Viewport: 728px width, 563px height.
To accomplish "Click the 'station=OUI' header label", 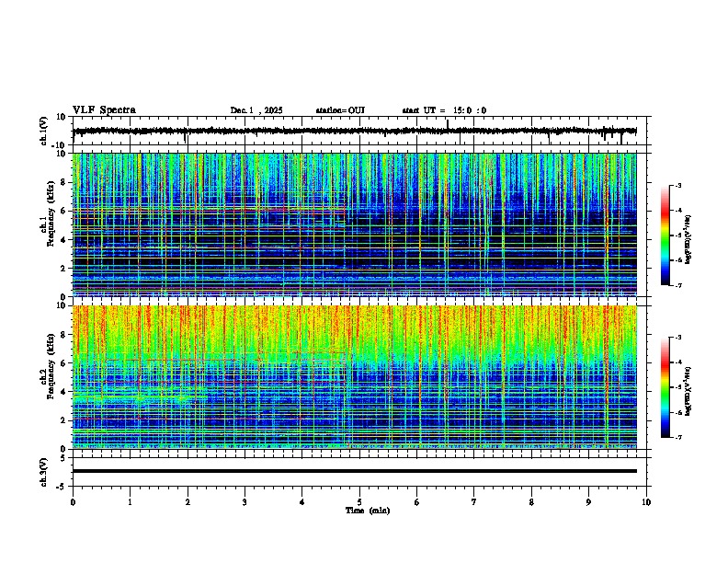I will click(340, 110).
